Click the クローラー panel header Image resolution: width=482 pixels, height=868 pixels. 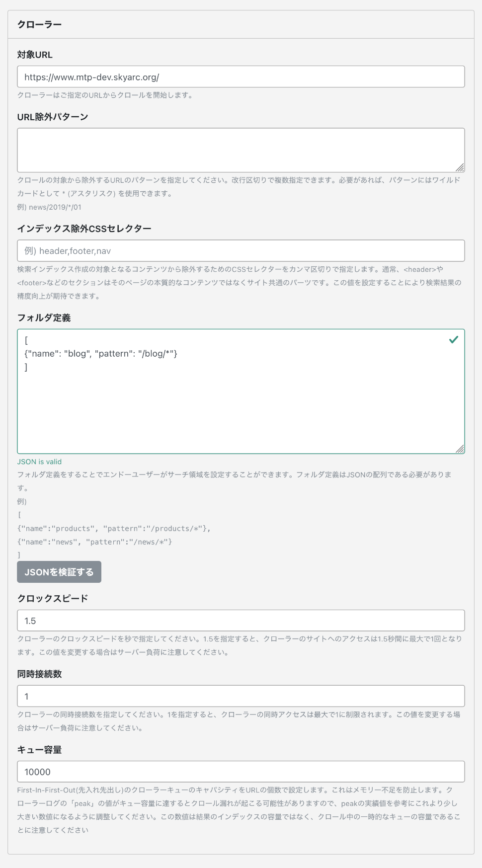click(x=40, y=24)
